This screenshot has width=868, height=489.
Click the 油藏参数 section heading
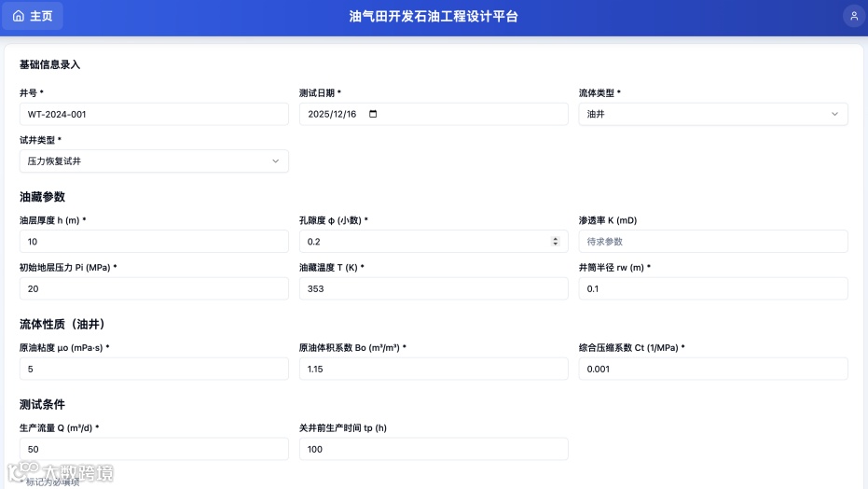click(x=43, y=197)
